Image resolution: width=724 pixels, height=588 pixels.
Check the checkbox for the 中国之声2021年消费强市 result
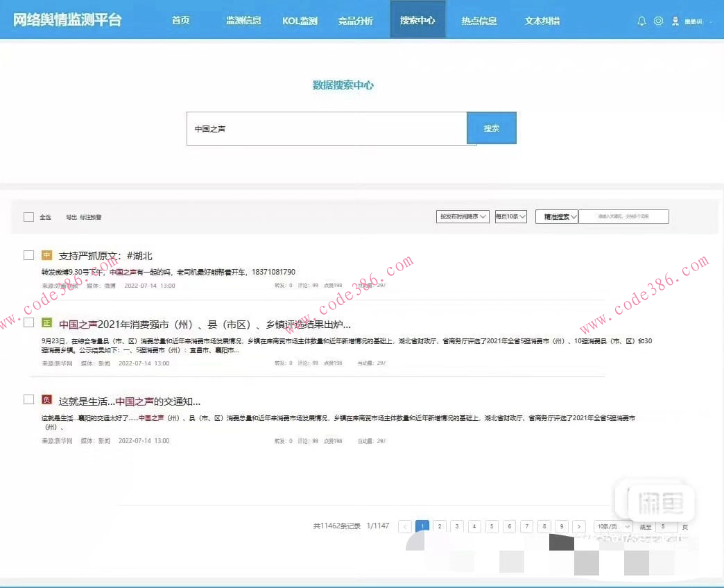click(28, 322)
